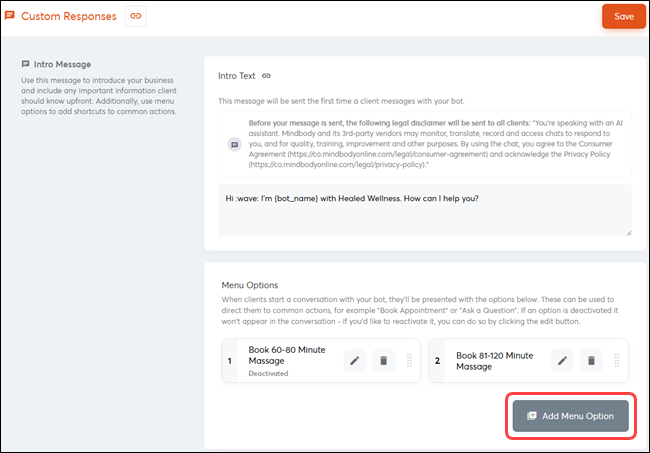
Task: Click the legal disclaimer paragraph
Action: 435,144
